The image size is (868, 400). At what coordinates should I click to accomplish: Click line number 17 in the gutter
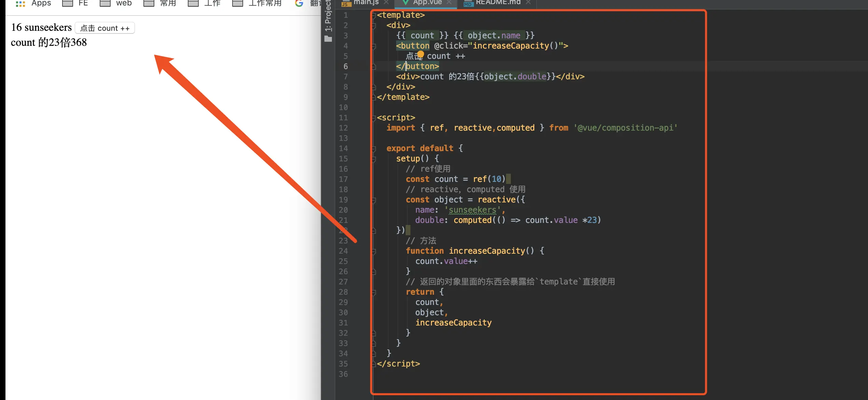coord(343,179)
